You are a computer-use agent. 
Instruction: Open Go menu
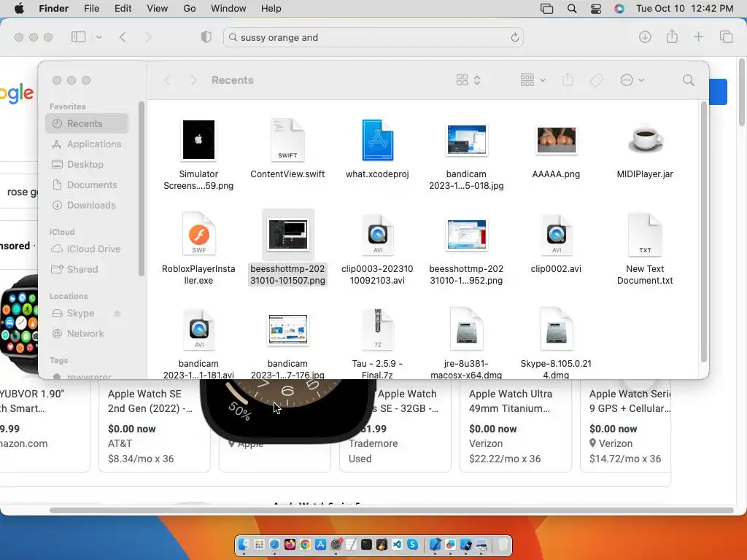(x=190, y=9)
